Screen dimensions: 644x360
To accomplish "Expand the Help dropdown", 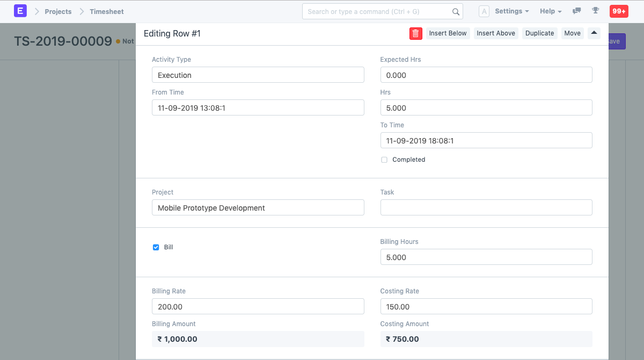I will [547, 11].
